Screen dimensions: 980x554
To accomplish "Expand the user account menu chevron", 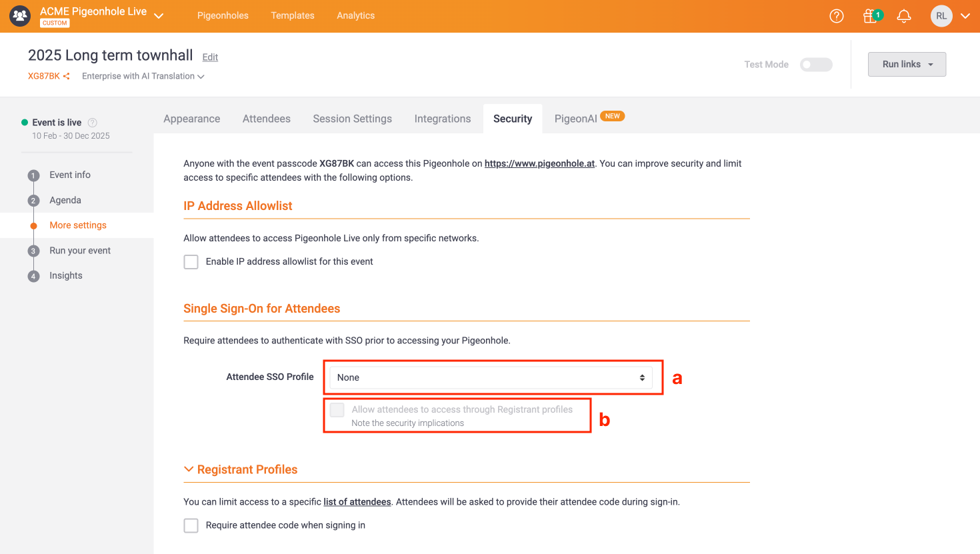I will point(965,16).
